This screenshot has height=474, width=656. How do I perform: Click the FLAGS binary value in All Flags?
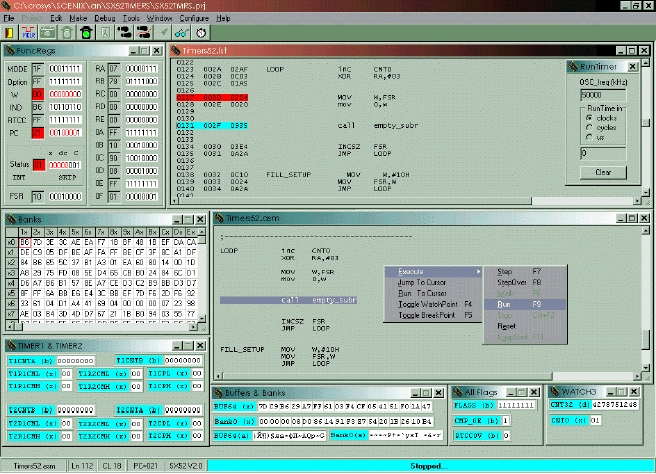pos(516,405)
